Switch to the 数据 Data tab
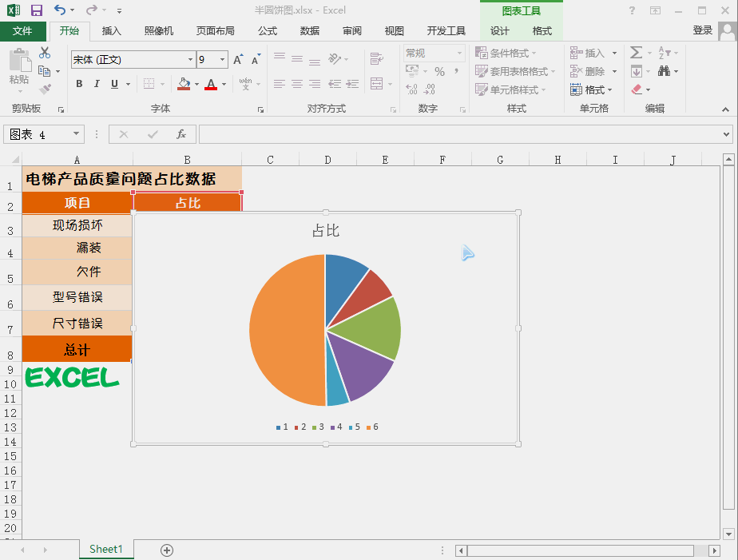 click(310, 31)
